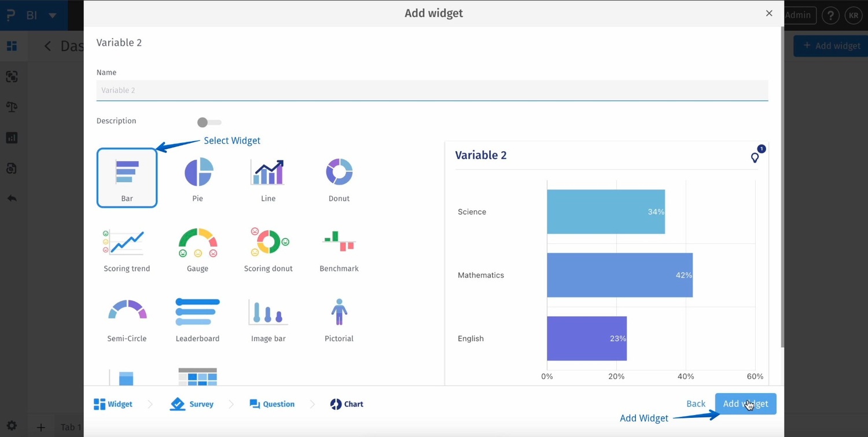The image size is (868, 437).
Task: Switch to the Widget step
Action: click(x=113, y=404)
